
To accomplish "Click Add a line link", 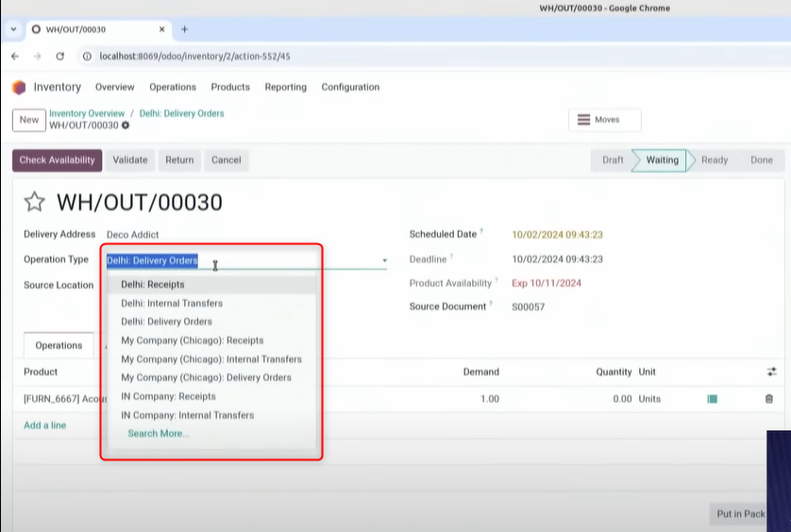I will pos(45,425).
